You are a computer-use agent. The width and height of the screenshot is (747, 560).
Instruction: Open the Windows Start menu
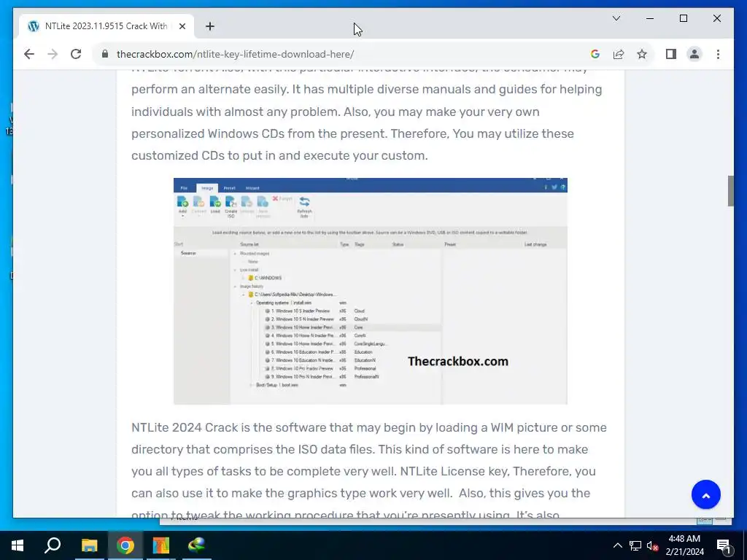click(18, 545)
